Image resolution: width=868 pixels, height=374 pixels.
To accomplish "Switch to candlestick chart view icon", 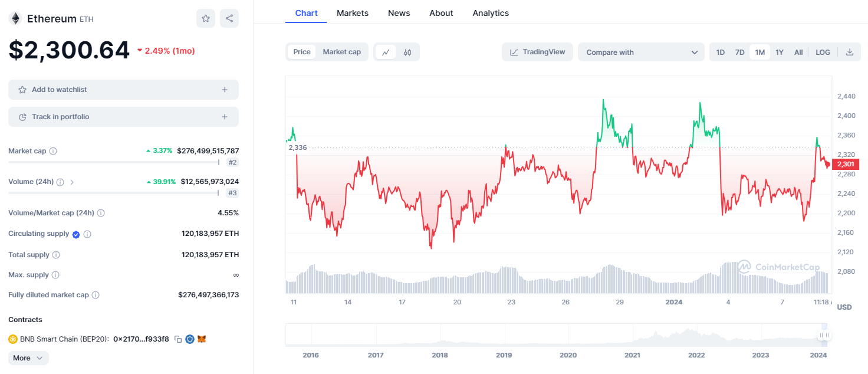I will 407,52.
